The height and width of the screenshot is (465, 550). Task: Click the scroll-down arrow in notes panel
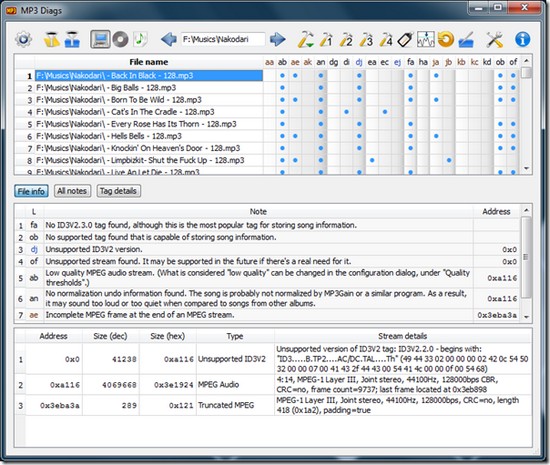pos(526,316)
